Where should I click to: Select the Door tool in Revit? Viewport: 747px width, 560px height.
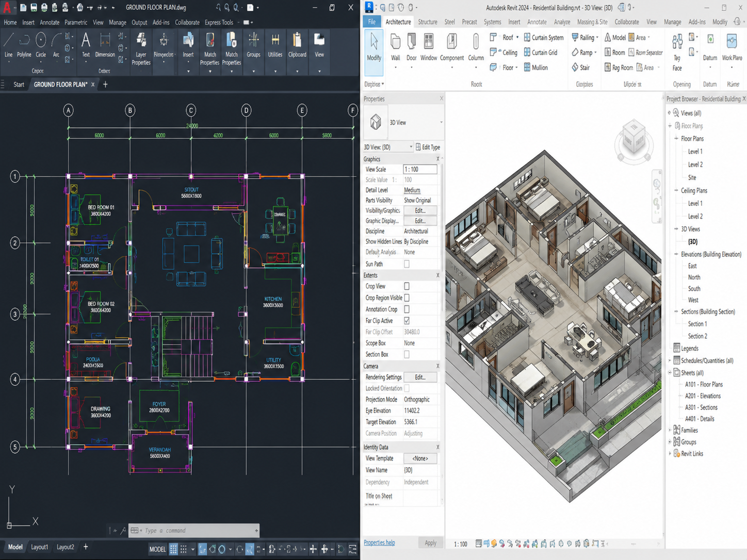(411, 47)
